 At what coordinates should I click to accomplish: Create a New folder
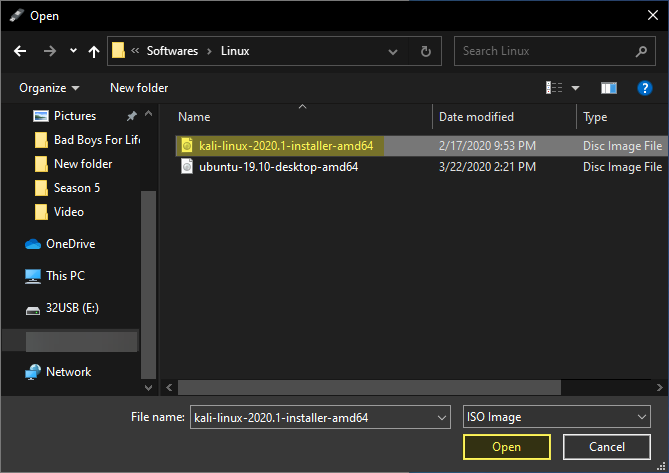click(139, 88)
